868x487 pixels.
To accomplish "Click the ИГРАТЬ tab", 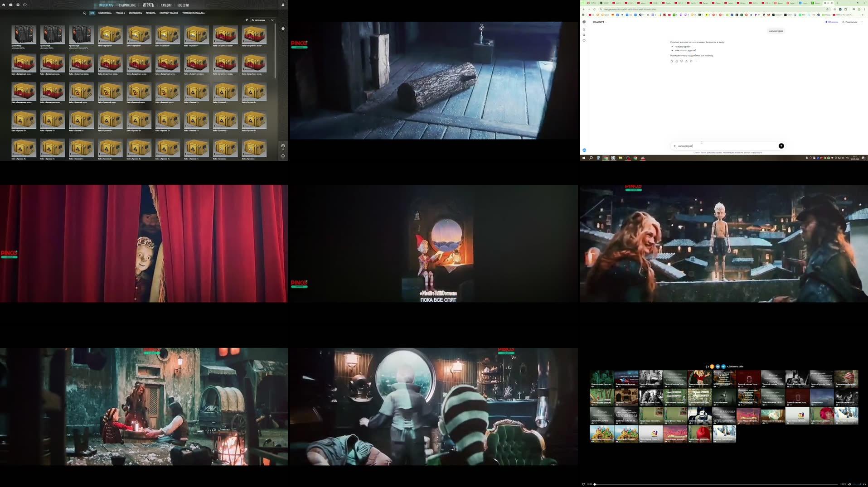I will coord(148,5).
